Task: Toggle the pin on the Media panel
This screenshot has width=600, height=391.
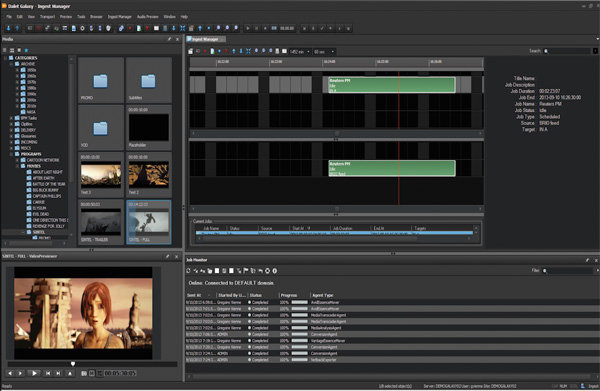Action: 169,39
